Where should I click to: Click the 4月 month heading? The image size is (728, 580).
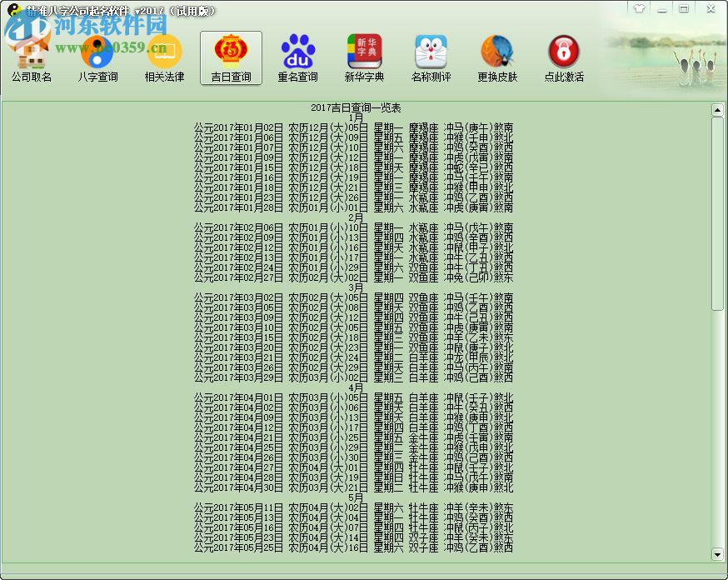[356, 387]
